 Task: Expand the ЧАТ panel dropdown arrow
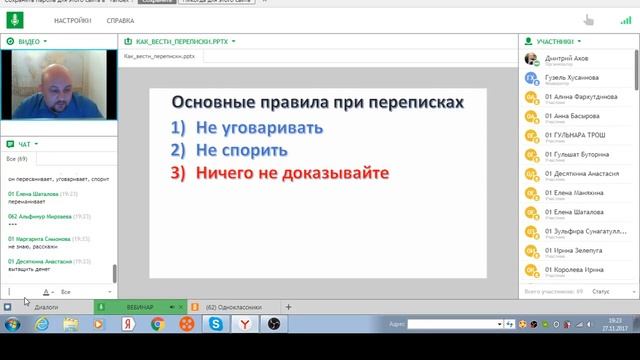36,144
